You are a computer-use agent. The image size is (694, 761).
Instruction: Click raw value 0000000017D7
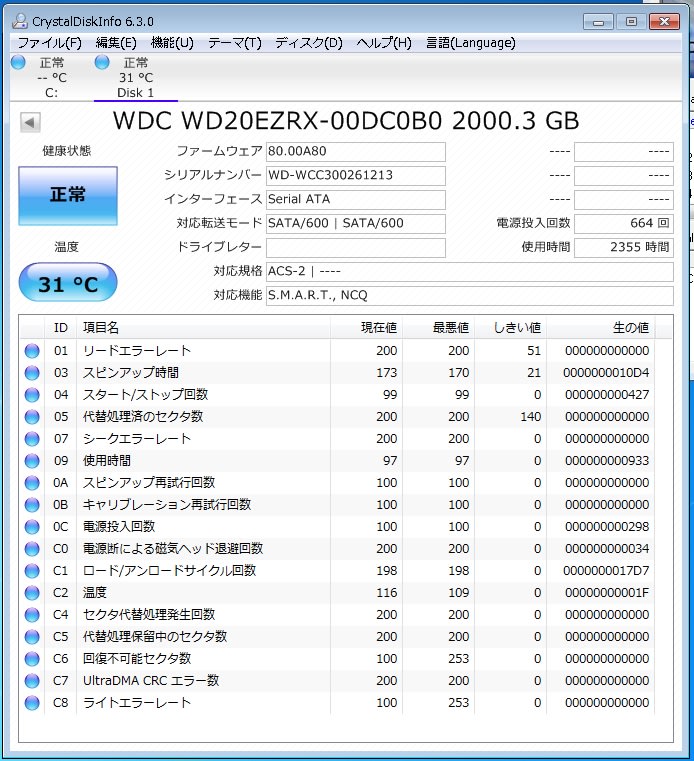coord(606,571)
